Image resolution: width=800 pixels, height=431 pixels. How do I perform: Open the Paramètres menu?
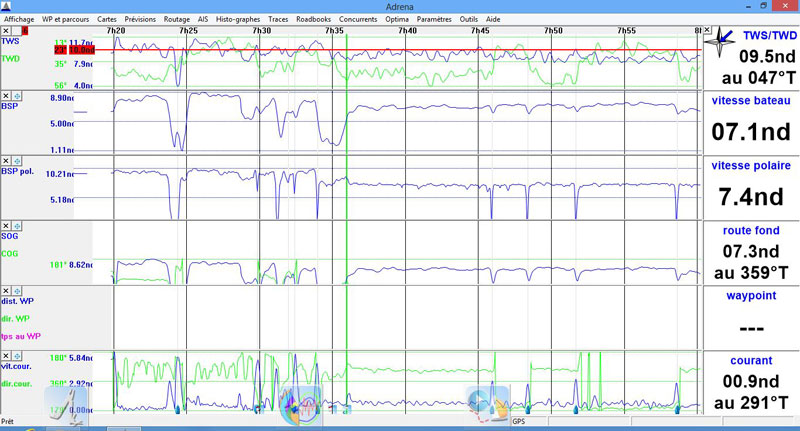434,19
